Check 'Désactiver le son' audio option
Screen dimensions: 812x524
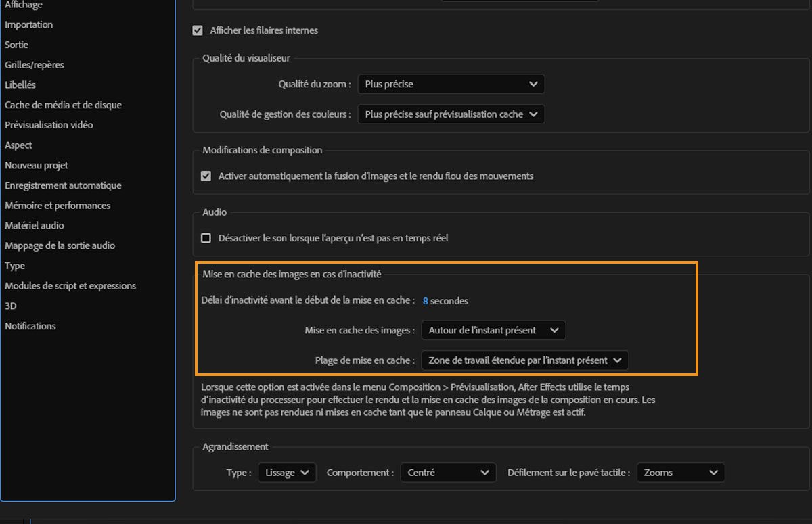click(206, 238)
